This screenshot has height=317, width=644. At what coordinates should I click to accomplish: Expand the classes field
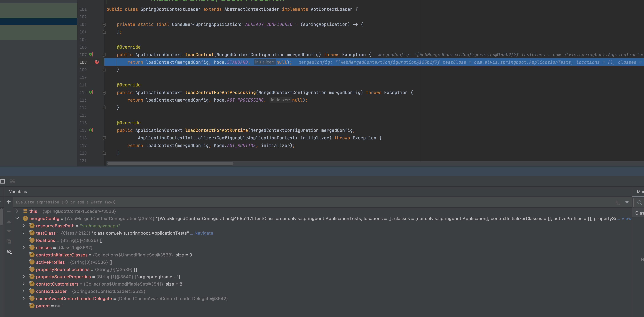coord(24,247)
